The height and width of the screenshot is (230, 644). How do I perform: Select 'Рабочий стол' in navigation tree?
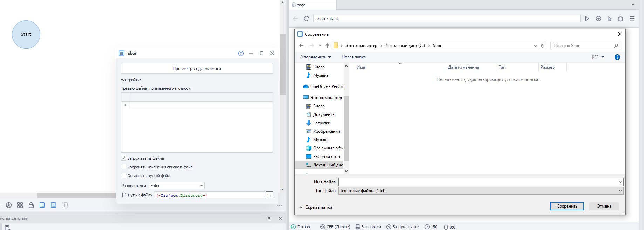coord(323,156)
